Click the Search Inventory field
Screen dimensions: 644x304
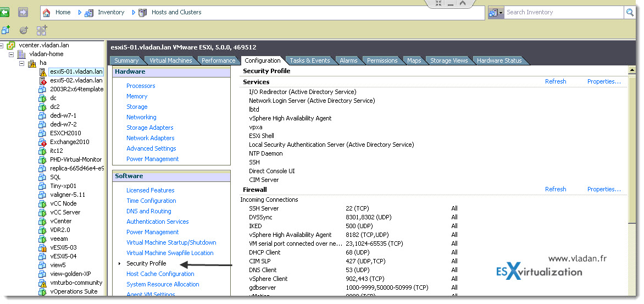pyautogui.click(x=564, y=12)
